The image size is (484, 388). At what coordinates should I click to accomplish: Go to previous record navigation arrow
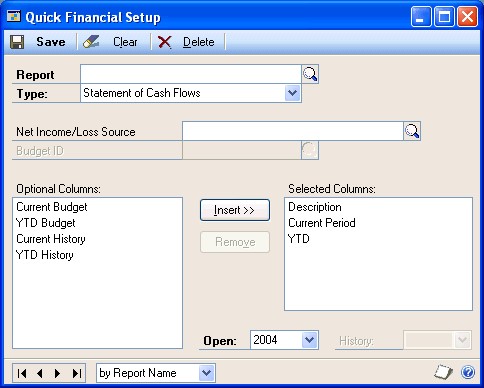click(40, 373)
